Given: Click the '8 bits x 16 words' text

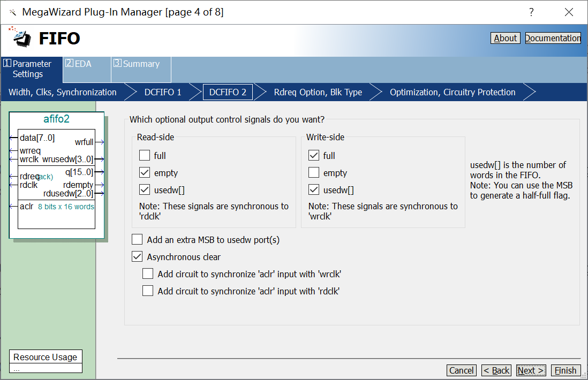Looking at the screenshot, I should pyautogui.click(x=66, y=207).
